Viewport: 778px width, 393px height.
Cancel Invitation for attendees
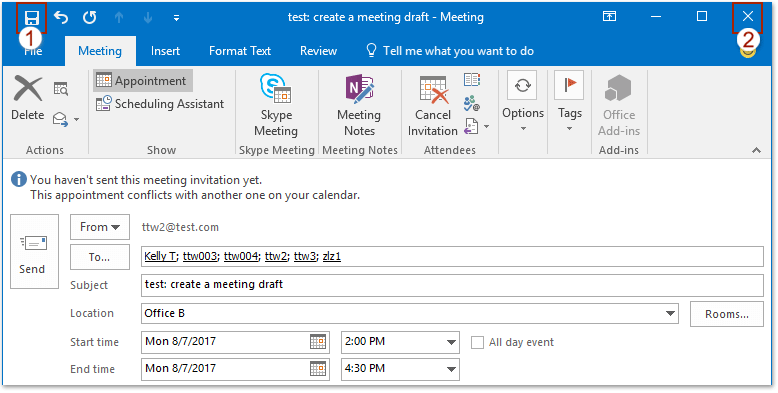click(x=433, y=106)
